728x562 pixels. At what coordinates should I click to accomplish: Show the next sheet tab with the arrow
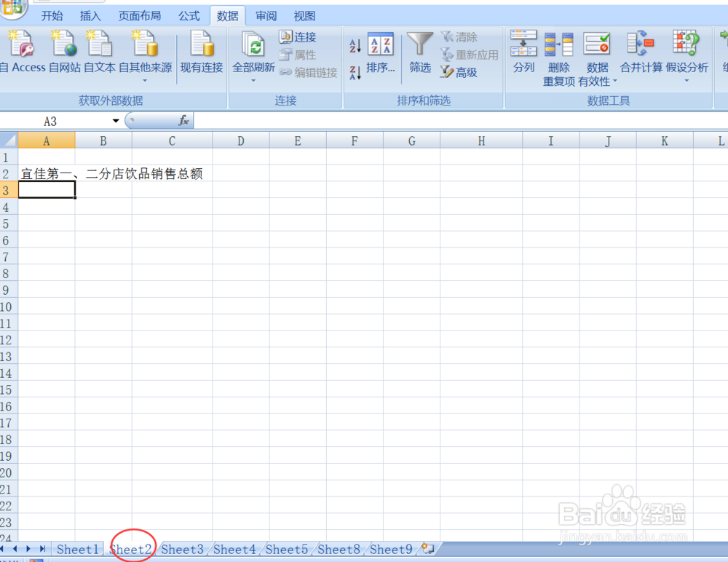[28, 549]
